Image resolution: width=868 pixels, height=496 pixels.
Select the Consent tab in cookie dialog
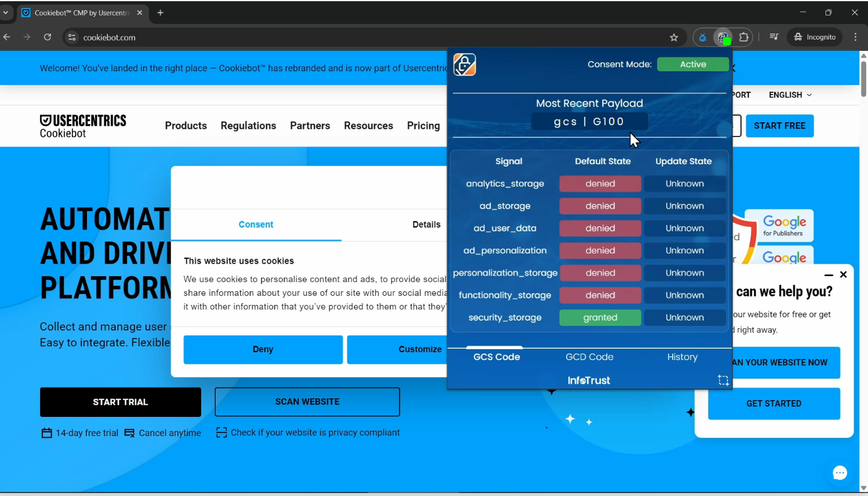click(256, 225)
